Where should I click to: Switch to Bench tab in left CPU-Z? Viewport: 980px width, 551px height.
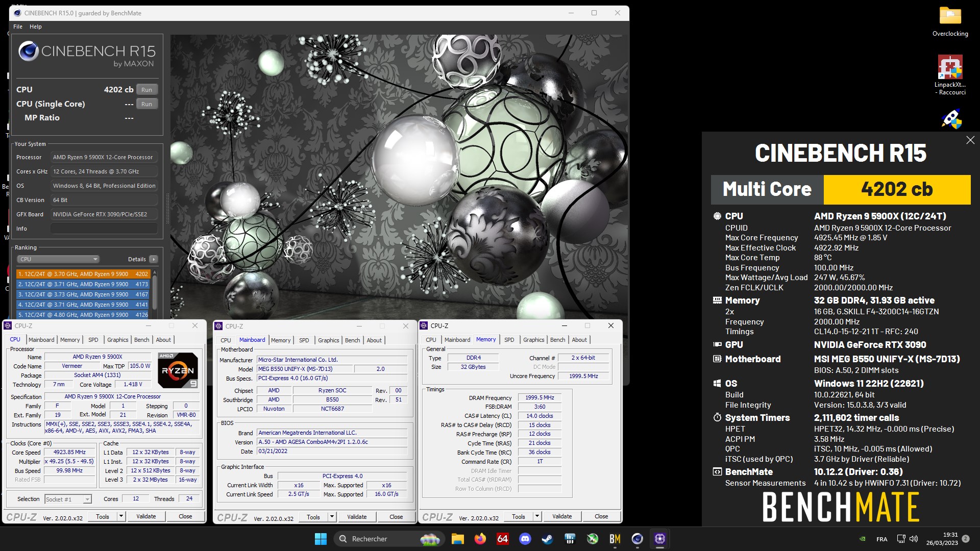coord(142,340)
